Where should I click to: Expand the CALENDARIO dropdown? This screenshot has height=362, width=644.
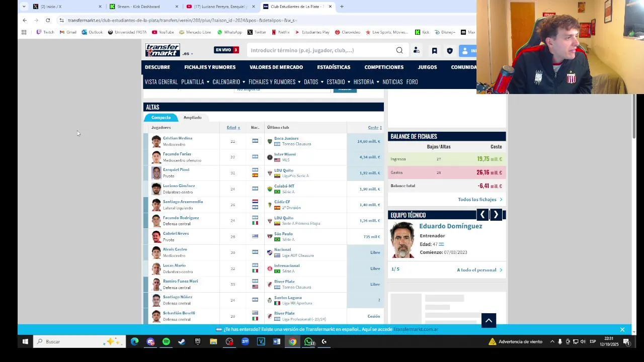coord(229,82)
